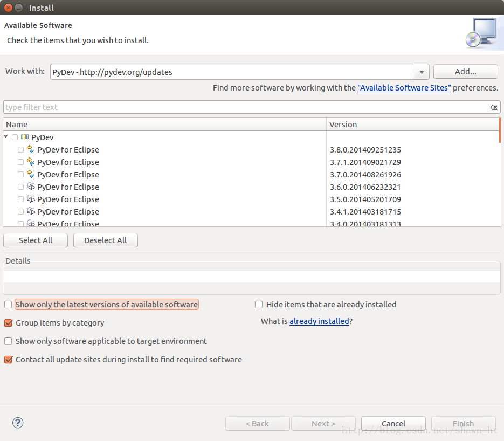The width and height of the screenshot is (504, 441).
Task: Click version text 3.7.1.201409021729
Action: 365,162
